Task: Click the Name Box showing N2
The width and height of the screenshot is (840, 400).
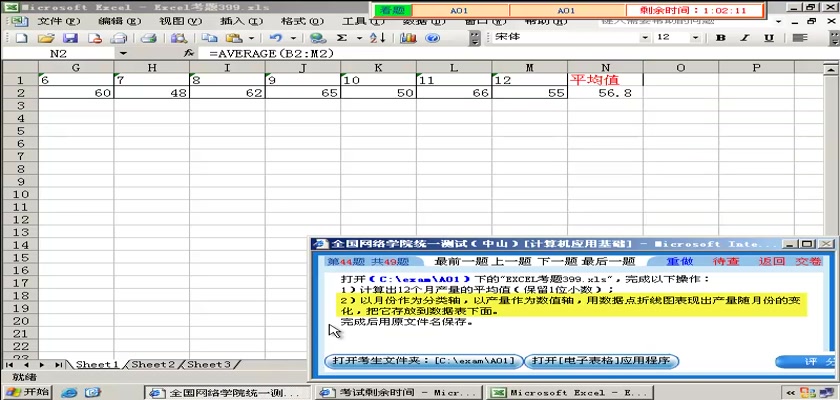Action: point(59,54)
